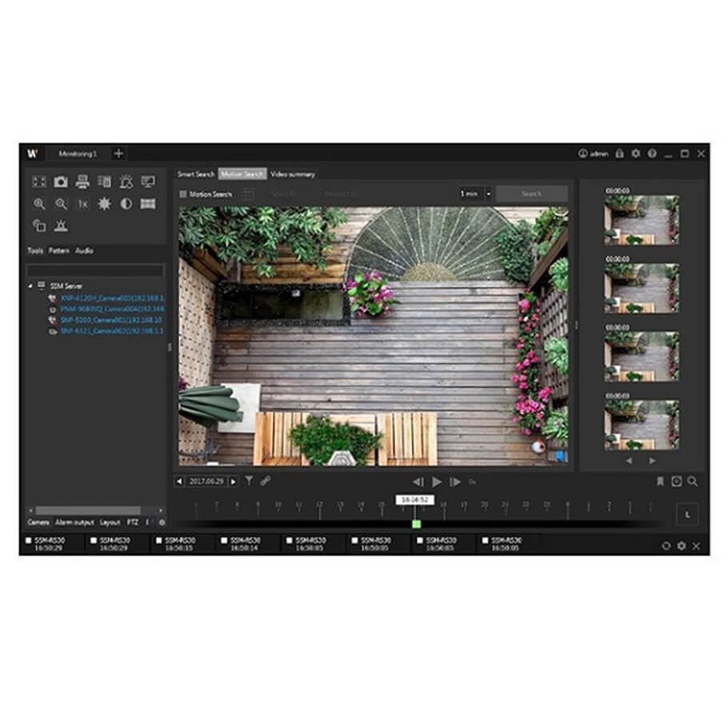Click the printer icon in tools panel
Viewport: 728px width, 728px height.
tap(82, 182)
